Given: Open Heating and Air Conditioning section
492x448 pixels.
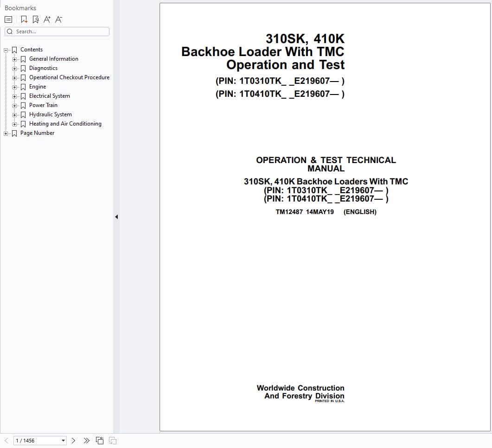Looking at the screenshot, I should 65,124.
